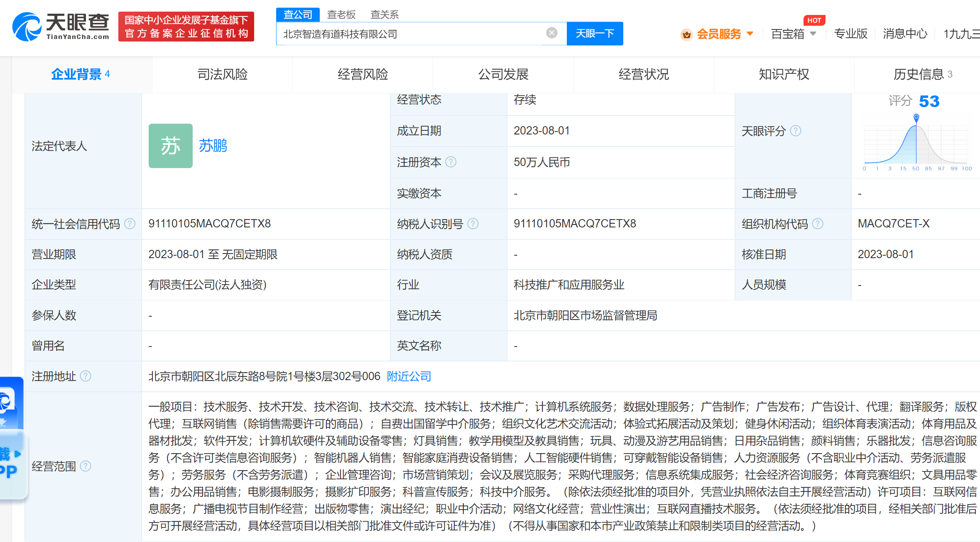The height and width of the screenshot is (542, 980).
Task: Click the user account name 1九九三
Action: point(961,34)
